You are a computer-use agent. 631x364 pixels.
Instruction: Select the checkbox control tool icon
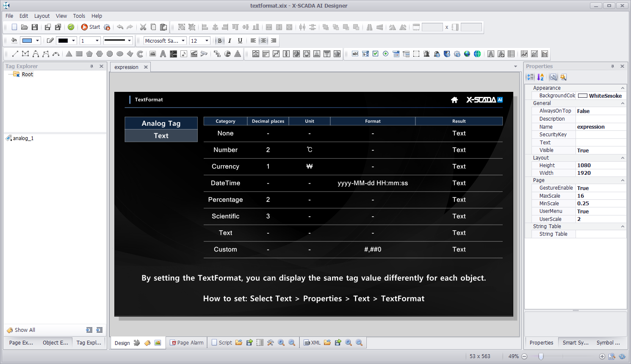[x=376, y=54]
